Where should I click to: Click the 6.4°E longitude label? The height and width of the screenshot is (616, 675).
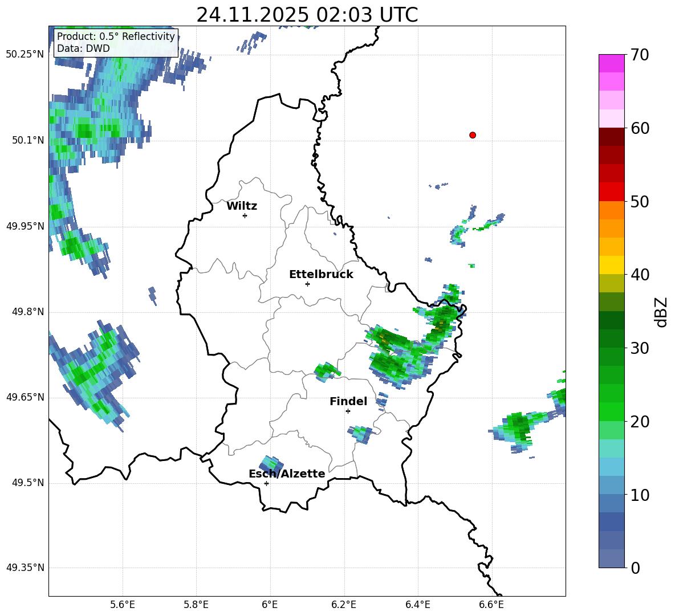click(417, 605)
